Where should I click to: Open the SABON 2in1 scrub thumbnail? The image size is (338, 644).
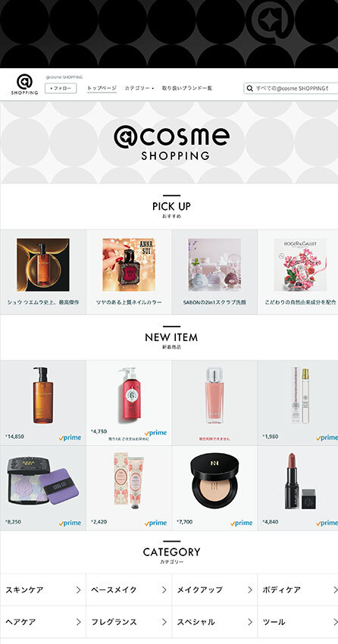click(x=214, y=264)
